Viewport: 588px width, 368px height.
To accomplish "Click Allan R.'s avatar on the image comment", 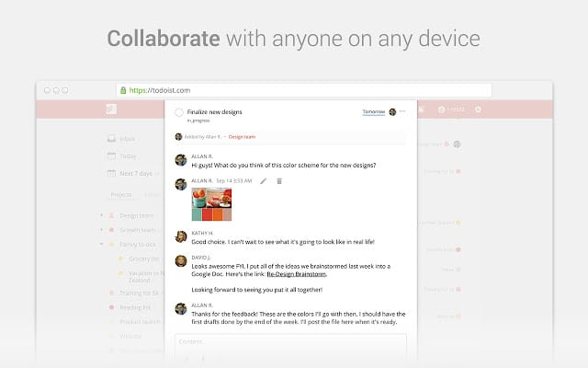I will pos(181,184).
